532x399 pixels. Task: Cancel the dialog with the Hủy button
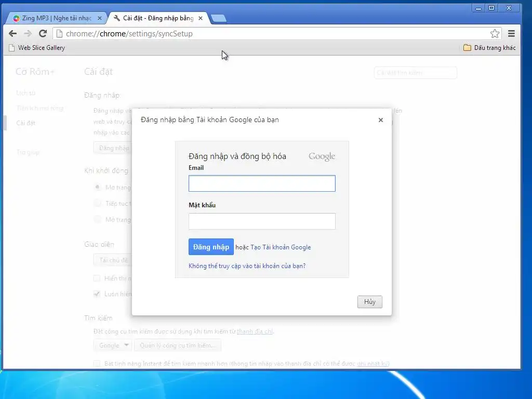pos(370,302)
